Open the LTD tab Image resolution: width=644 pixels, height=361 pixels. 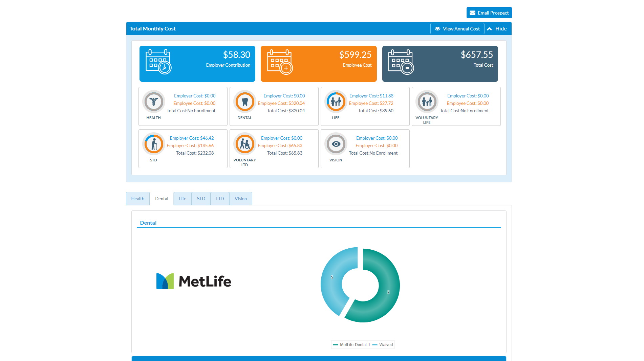(220, 199)
